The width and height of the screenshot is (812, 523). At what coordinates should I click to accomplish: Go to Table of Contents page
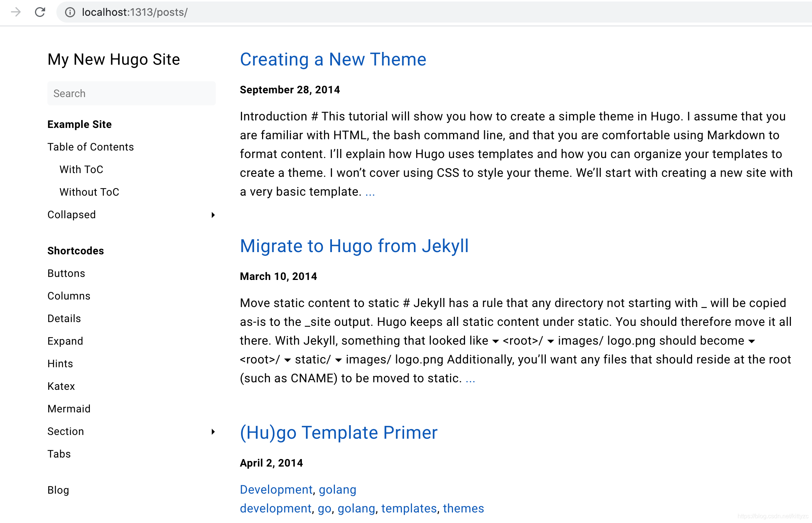pyautogui.click(x=91, y=147)
